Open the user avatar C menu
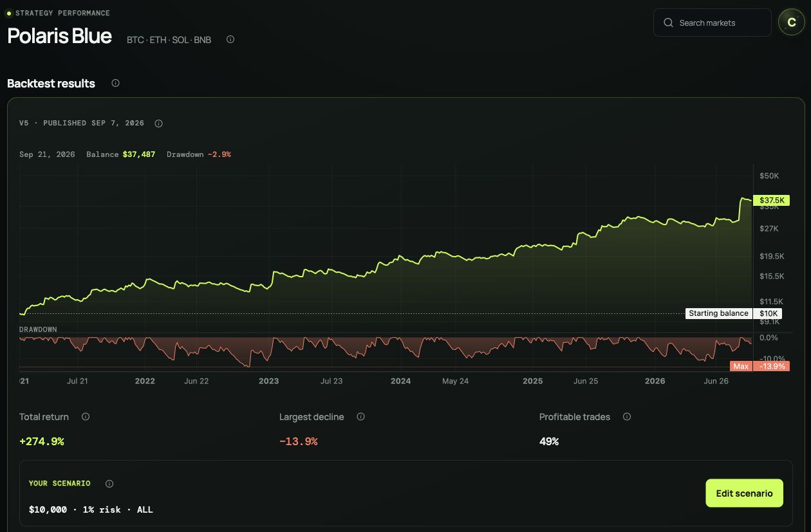 [x=791, y=23]
